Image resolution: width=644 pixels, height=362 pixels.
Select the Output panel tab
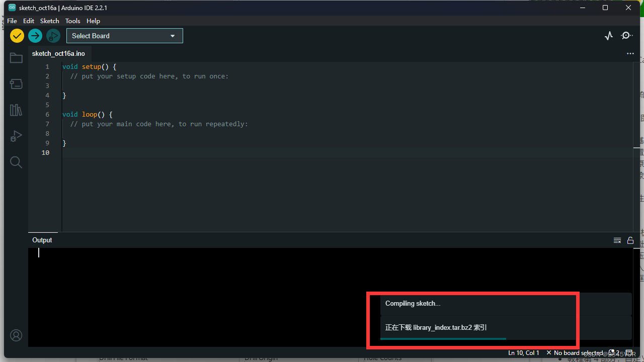click(x=42, y=240)
